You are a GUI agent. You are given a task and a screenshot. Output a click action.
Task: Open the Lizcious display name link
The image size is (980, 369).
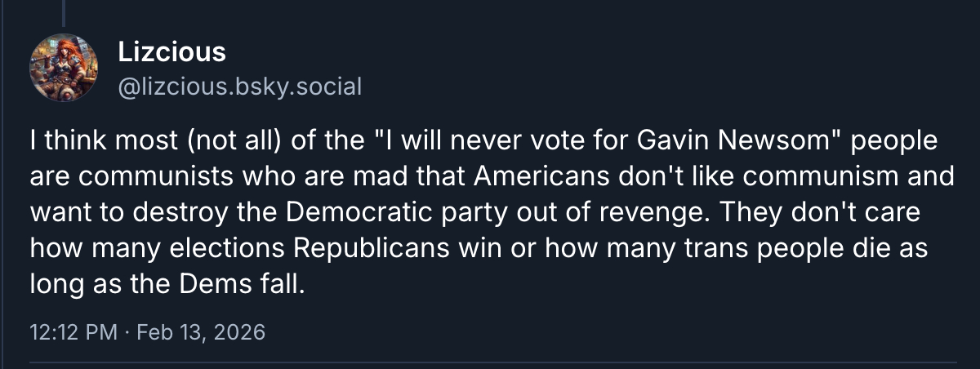171,52
